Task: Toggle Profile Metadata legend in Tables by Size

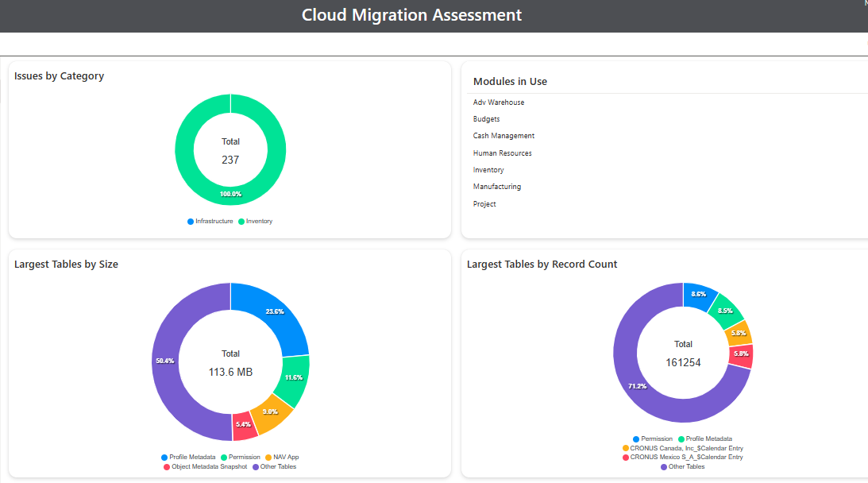Action: [188, 457]
